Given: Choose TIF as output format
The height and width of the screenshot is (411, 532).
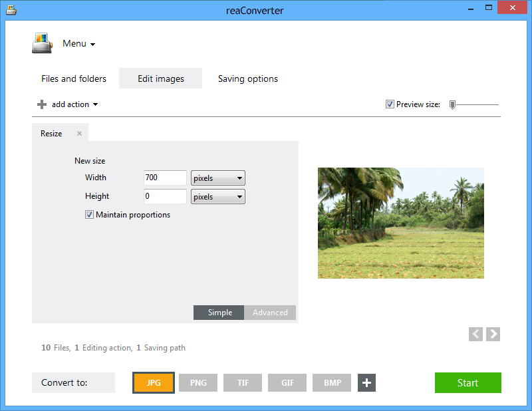Looking at the screenshot, I should click(243, 383).
